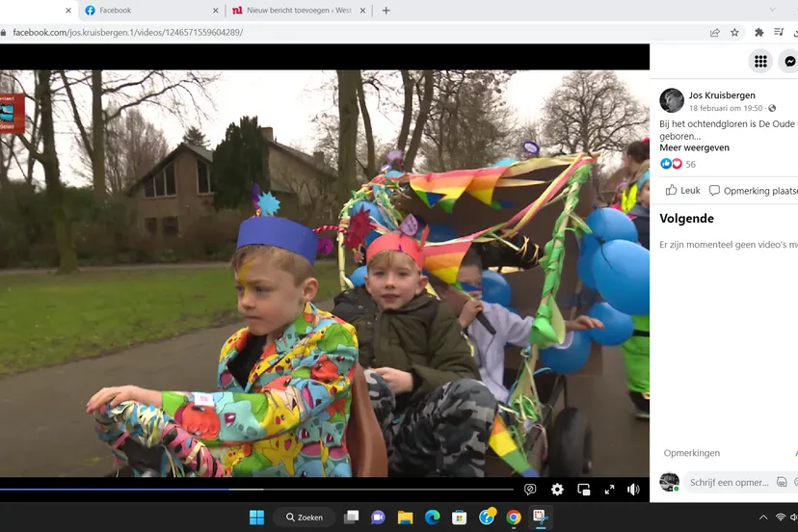Screen dimensions: 798x532
Task: Open the Messenger icon
Action: 789,62
